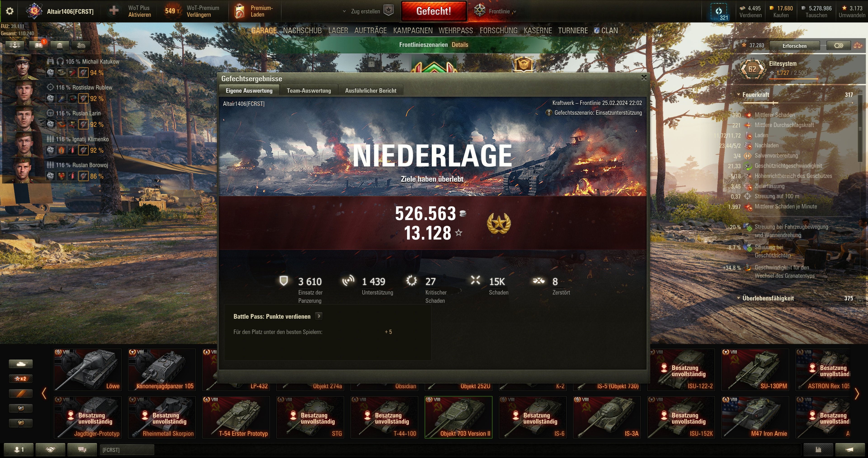Open the contacts list icon in footer
The image size is (868, 458).
19,449
